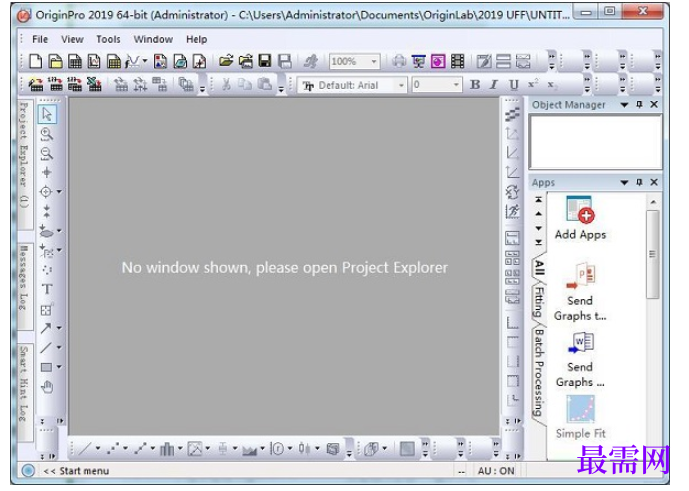Close the Apps panel

pos(654,182)
